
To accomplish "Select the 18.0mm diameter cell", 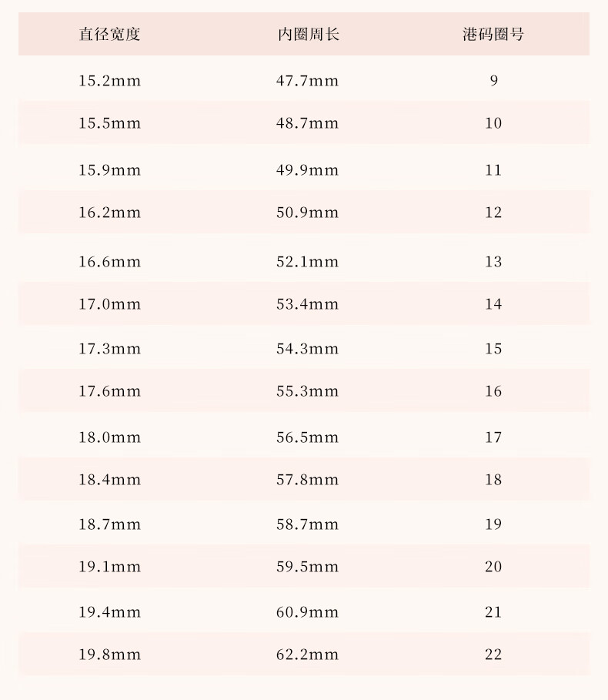I will tap(110, 437).
